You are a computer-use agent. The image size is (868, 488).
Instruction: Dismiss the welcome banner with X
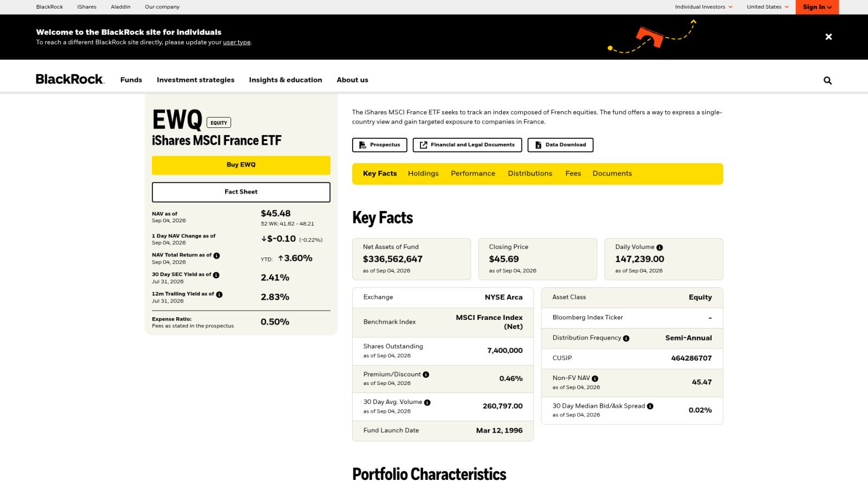[828, 37]
